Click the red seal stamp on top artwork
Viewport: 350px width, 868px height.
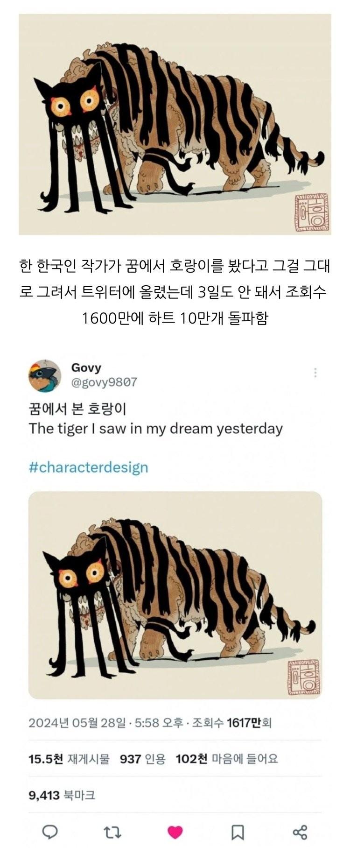point(312,213)
